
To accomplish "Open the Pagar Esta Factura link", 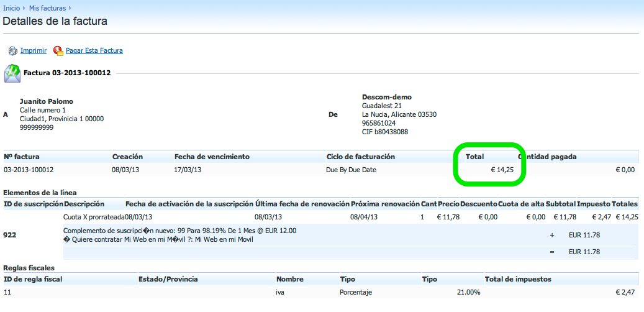I will (x=94, y=51).
